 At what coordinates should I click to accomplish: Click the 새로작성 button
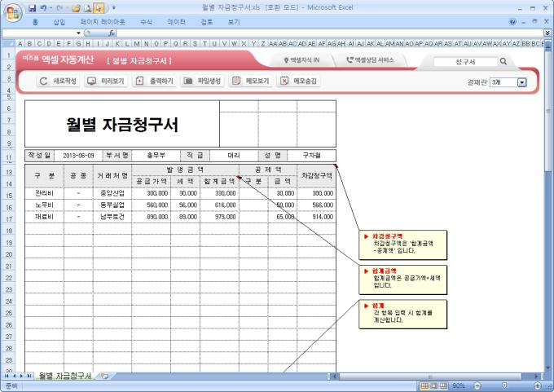57,81
